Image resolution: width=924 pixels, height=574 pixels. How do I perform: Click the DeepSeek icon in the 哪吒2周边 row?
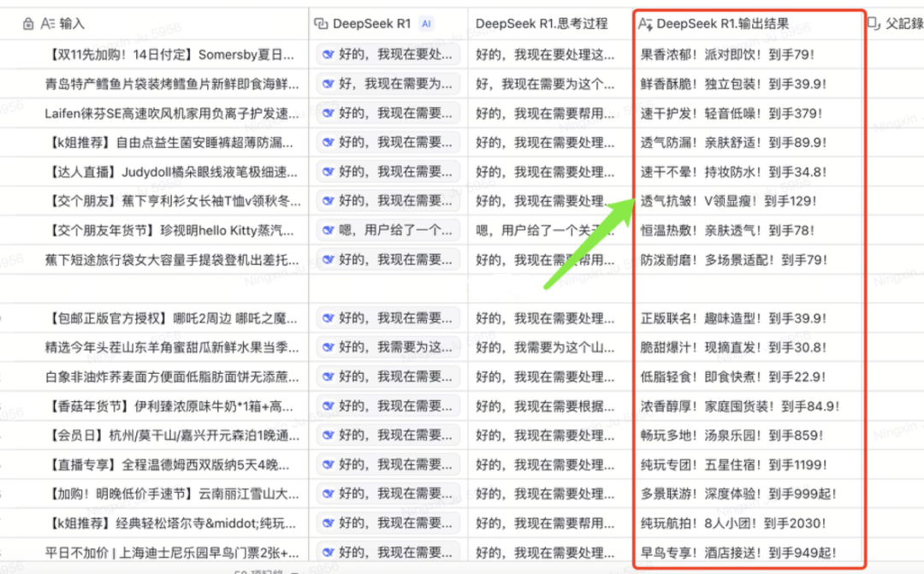[x=327, y=318]
